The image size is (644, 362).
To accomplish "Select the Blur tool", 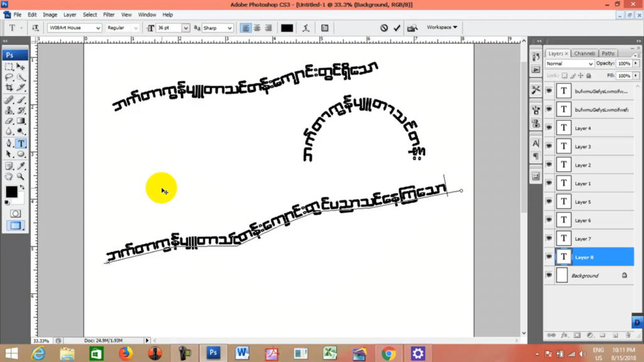I will 9,131.
